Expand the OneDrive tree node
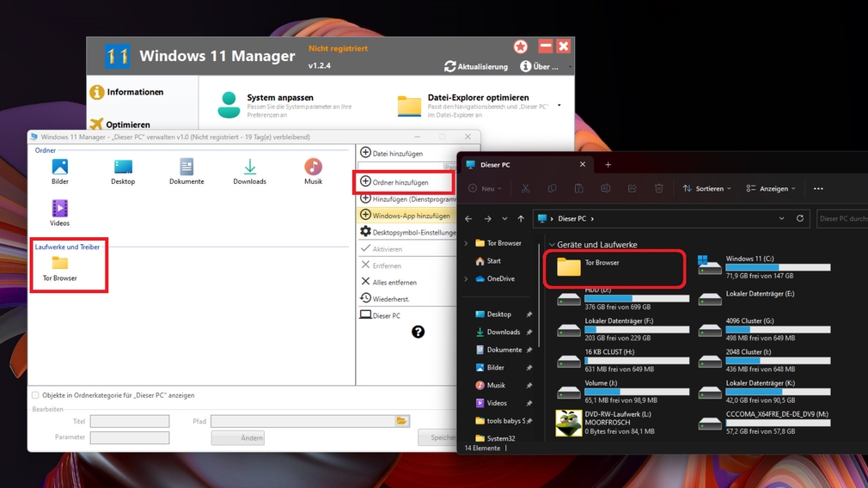Viewport: 868px width, 488px height. pos(467,278)
